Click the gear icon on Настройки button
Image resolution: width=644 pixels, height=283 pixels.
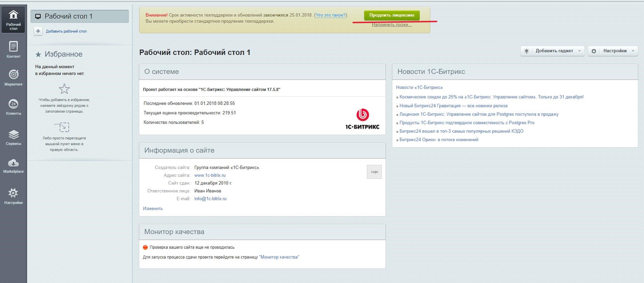tap(594, 51)
